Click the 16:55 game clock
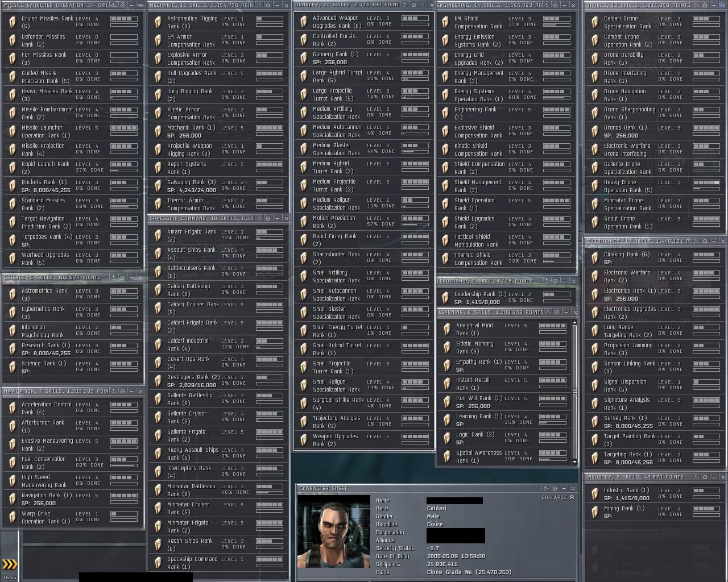The width and height of the screenshot is (728, 582). coord(10,577)
